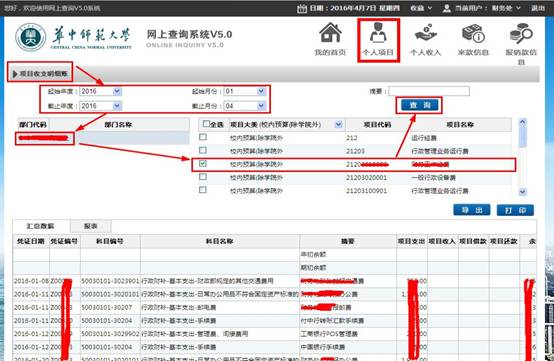The image size is (554, 361).
Task: Open 我的首页 home icon
Action: pos(330,32)
